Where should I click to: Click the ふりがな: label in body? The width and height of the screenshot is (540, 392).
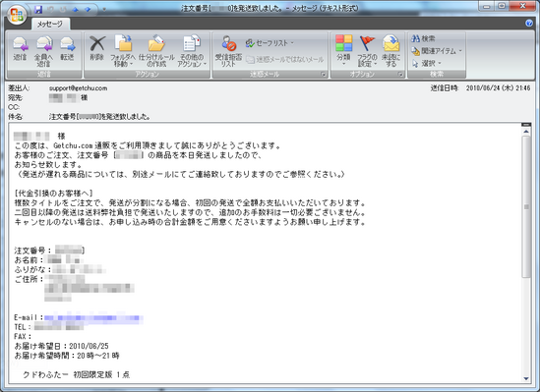[32, 269]
